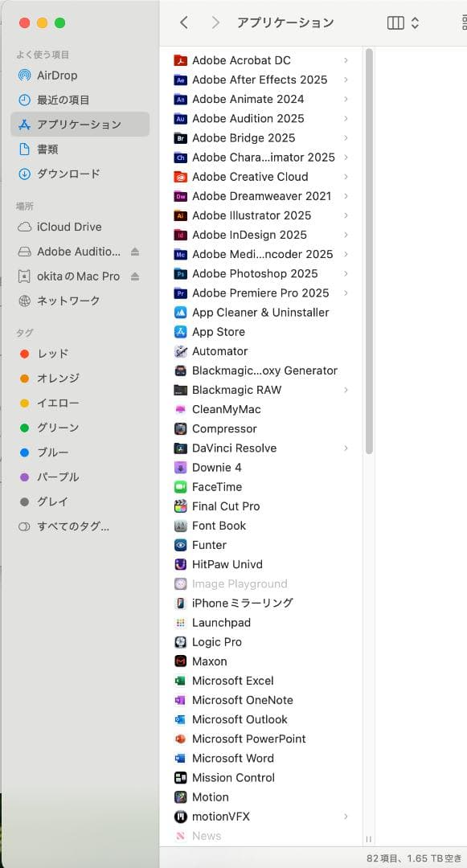Click the FaceTime icon

click(180, 486)
